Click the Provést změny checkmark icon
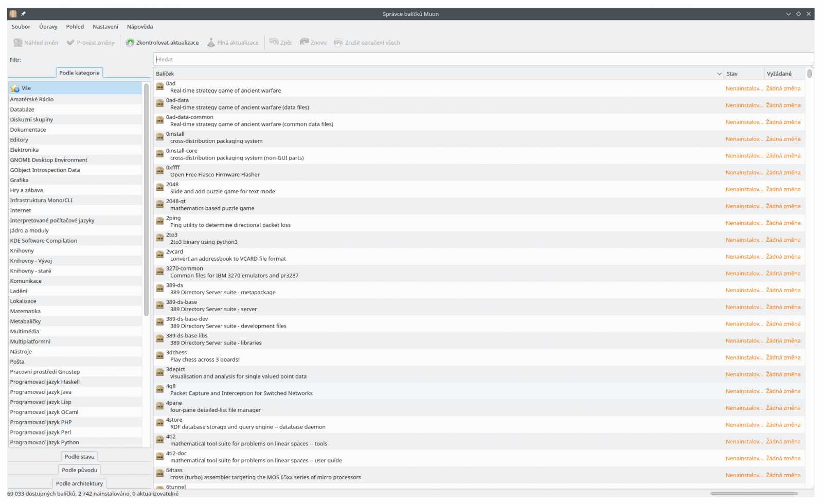 pos(70,43)
